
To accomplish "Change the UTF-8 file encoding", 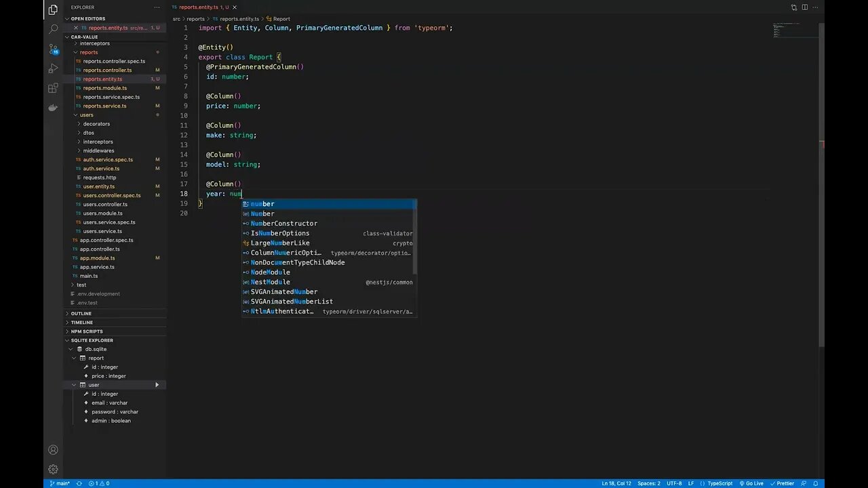I will [x=674, y=483].
